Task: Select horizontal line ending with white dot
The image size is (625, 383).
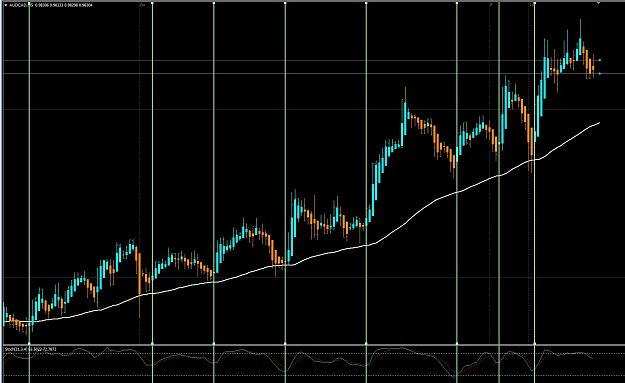Action: coord(301,61)
